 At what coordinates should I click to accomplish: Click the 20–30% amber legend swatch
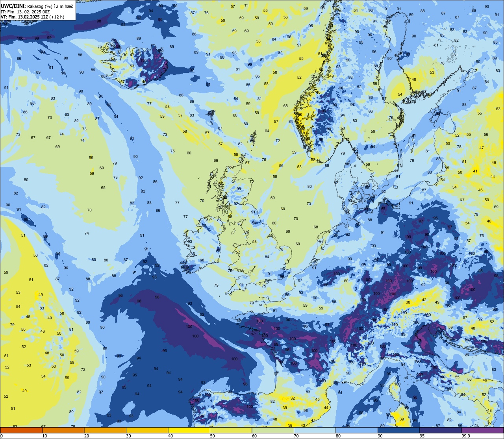pyautogui.click(x=105, y=430)
